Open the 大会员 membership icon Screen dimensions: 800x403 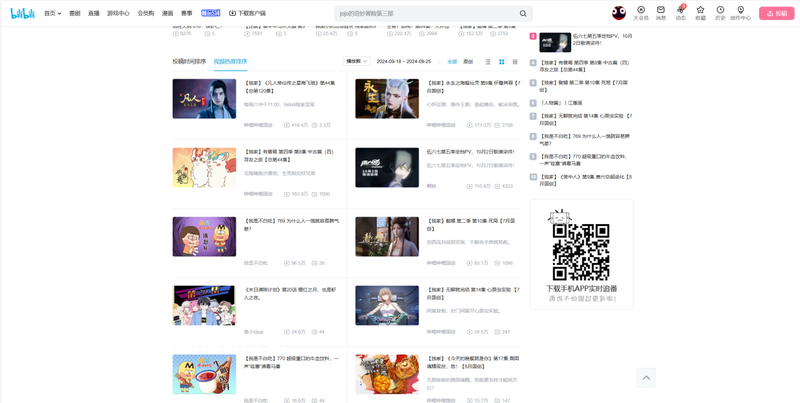pyautogui.click(x=641, y=13)
